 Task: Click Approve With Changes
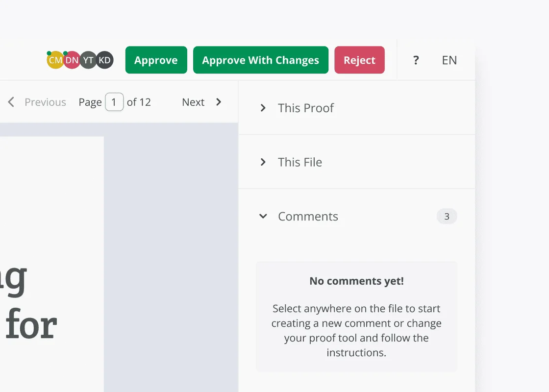(260, 60)
